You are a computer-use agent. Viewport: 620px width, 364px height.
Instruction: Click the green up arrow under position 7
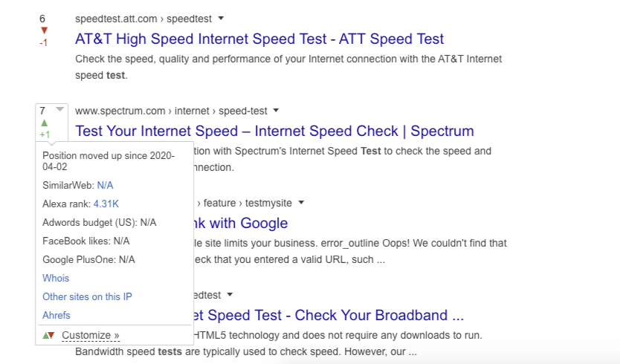(x=44, y=123)
